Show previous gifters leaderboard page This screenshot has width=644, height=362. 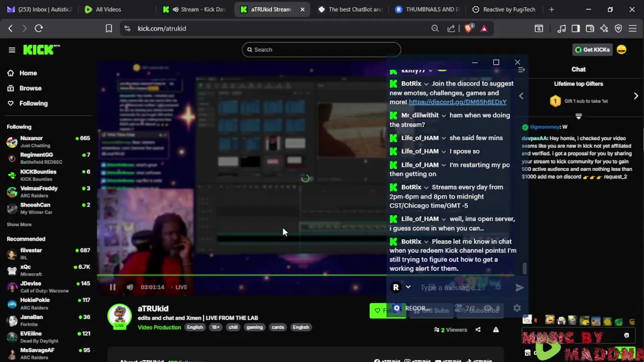click(521, 96)
